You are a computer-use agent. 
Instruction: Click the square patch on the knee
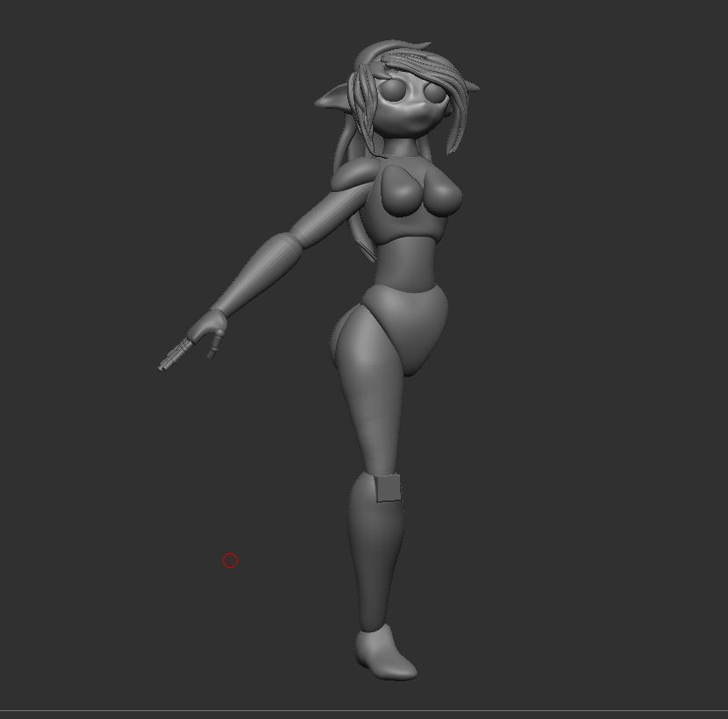pyautogui.click(x=387, y=488)
